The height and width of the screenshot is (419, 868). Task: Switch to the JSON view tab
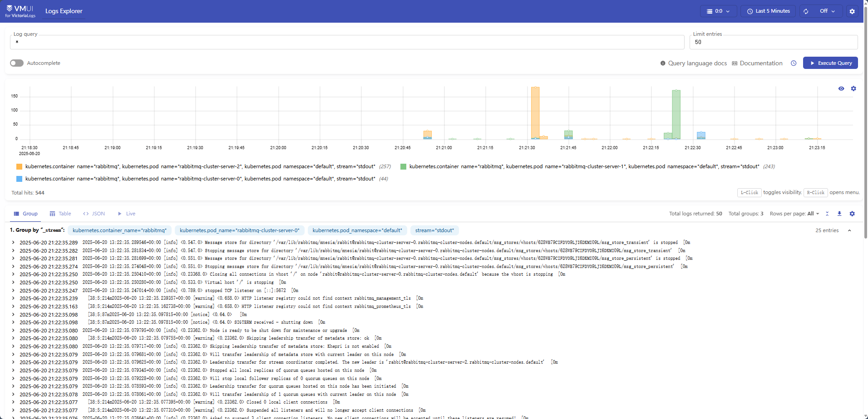tap(94, 213)
